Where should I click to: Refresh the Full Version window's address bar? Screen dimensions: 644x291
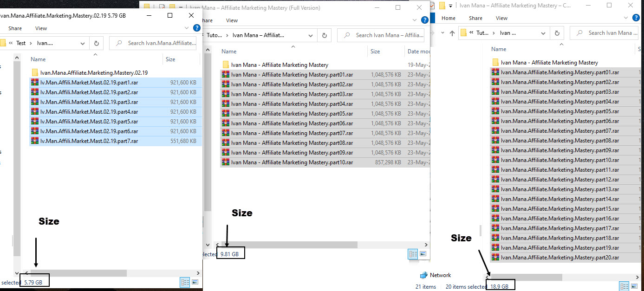(x=324, y=35)
